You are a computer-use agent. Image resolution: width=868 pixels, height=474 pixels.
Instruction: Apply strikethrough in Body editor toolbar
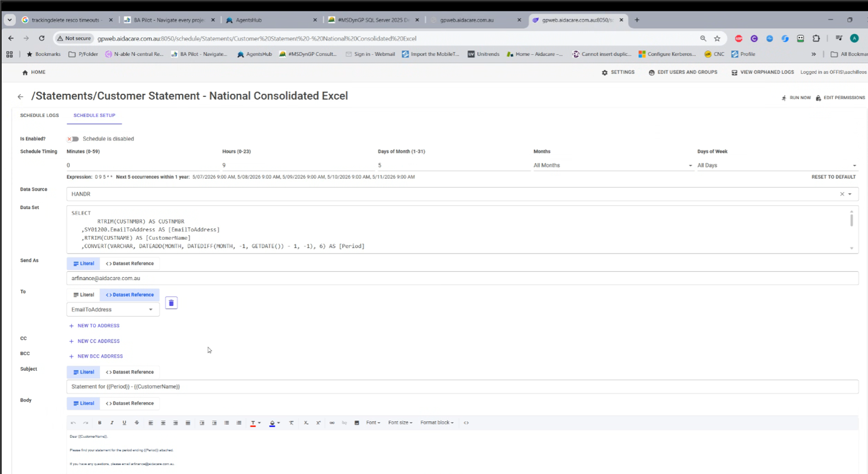click(137, 423)
